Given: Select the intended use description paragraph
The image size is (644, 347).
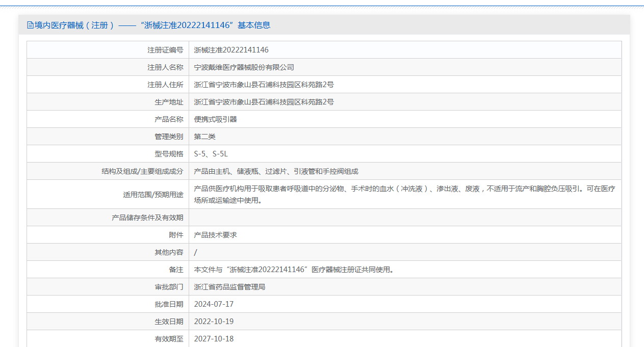Looking at the screenshot, I should [x=405, y=195].
